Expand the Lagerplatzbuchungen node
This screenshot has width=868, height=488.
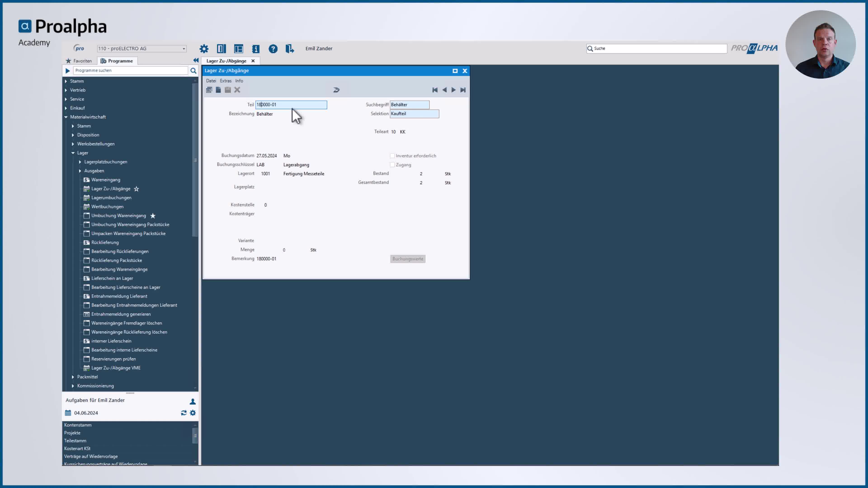(x=80, y=162)
